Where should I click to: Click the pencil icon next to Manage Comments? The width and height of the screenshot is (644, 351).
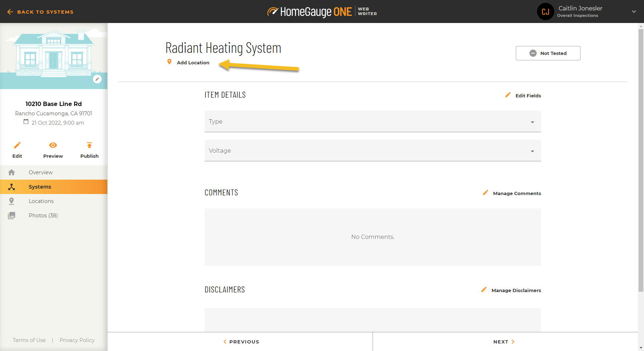coord(485,193)
